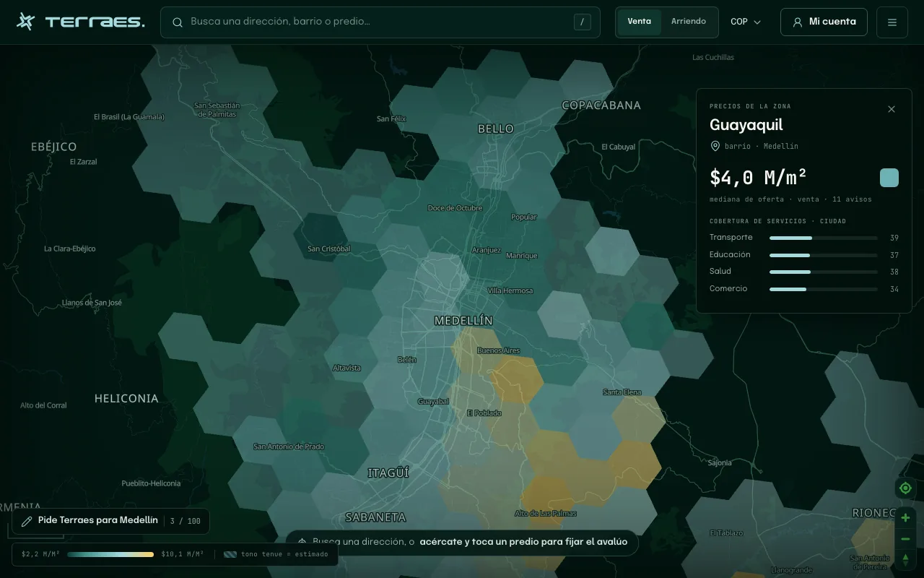Click the geolocate target button

[x=905, y=488]
